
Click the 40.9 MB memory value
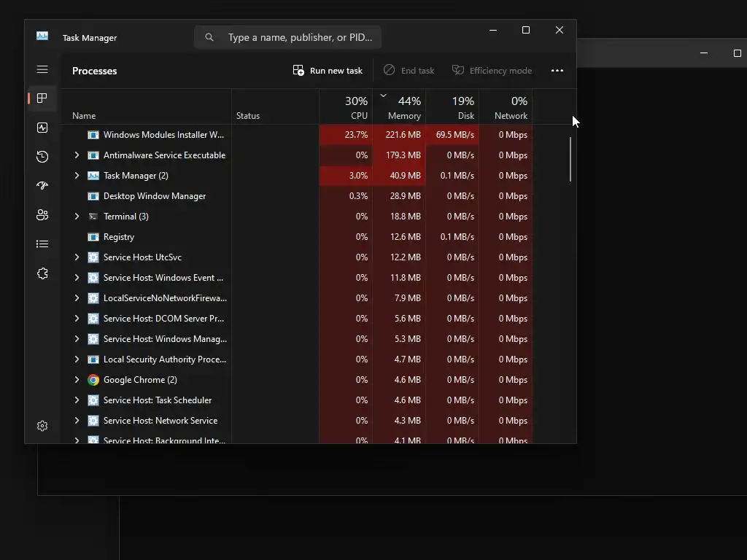coord(405,176)
